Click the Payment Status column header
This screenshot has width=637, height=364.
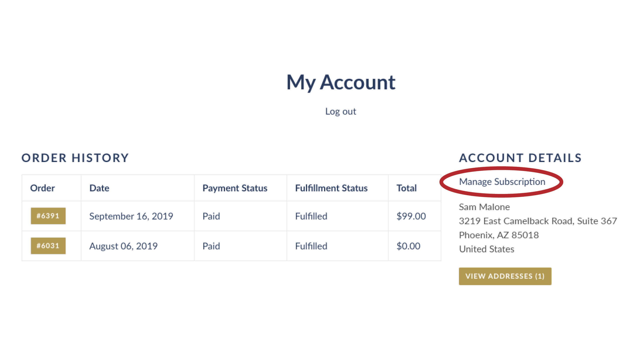pos(235,188)
